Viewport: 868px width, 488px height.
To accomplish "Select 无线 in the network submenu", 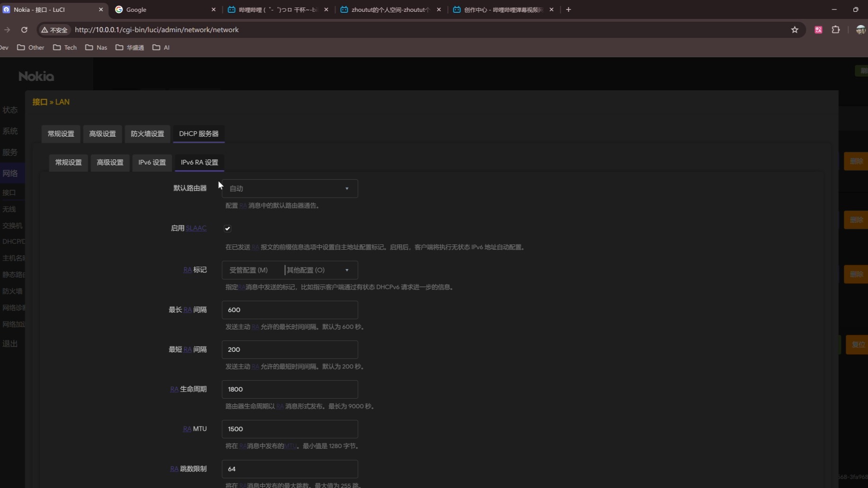I will click(9, 209).
